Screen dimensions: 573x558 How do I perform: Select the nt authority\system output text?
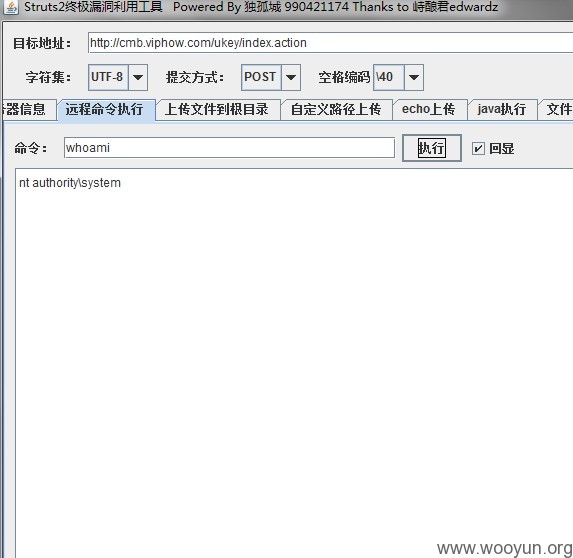(70, 183)
